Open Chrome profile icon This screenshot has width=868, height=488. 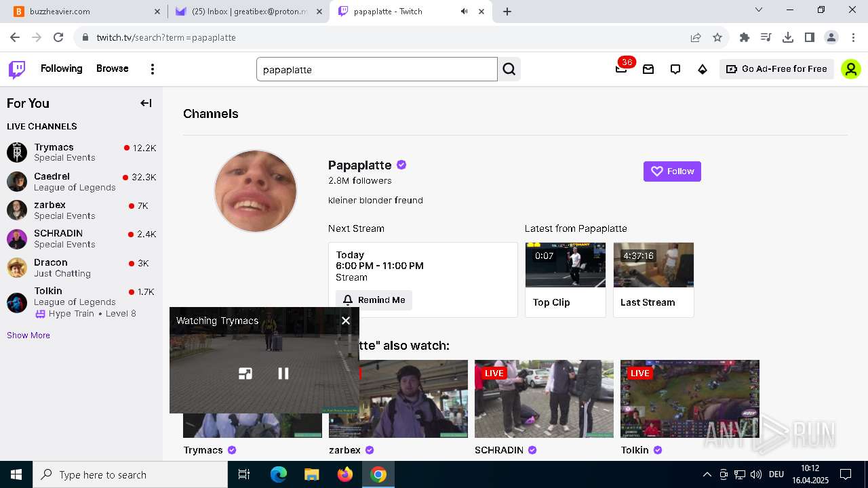click(x=831, y=37)
